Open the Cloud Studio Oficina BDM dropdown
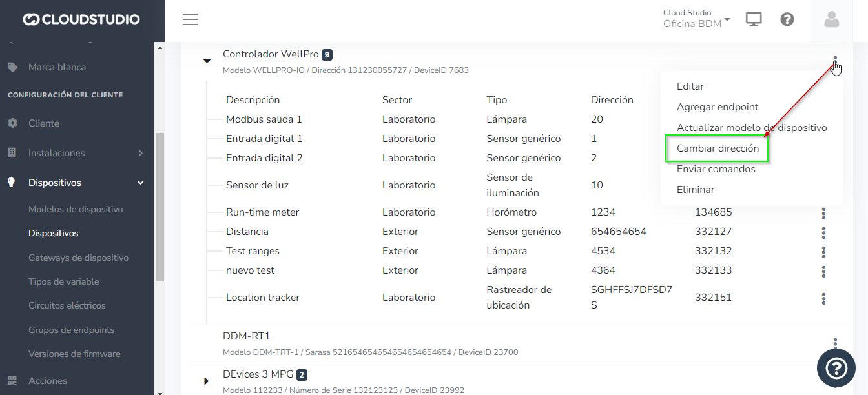Viewport: 868px width, 395px height. (696, 19)
